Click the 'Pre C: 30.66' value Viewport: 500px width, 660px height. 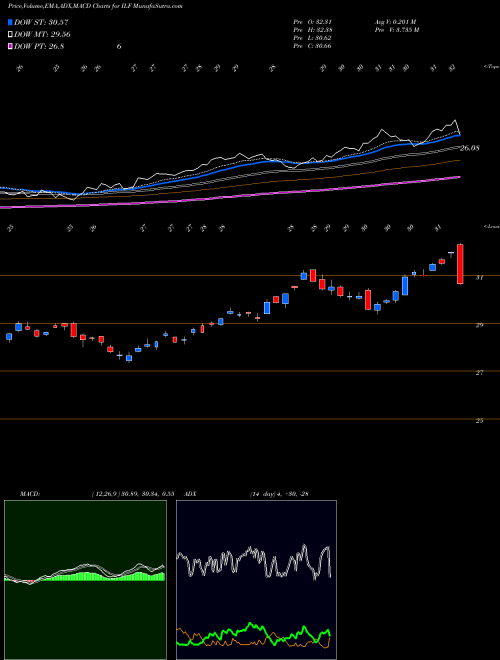coord(312,46)
